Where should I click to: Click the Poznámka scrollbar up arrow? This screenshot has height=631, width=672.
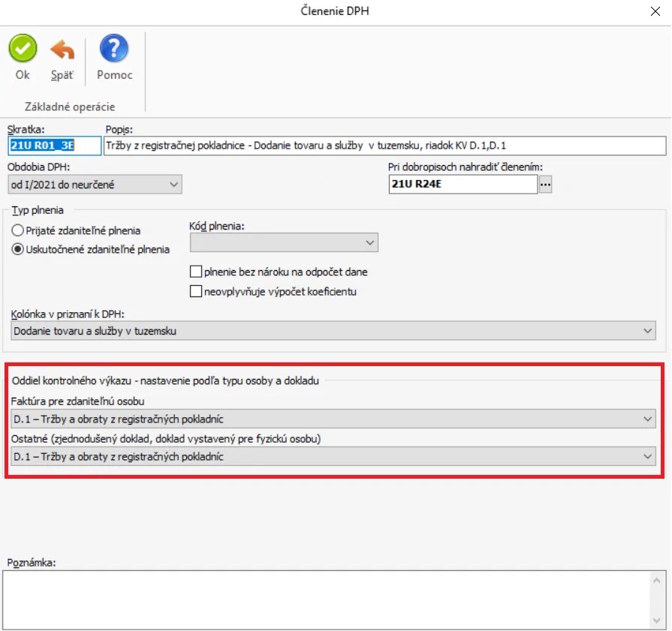(656, 581)
